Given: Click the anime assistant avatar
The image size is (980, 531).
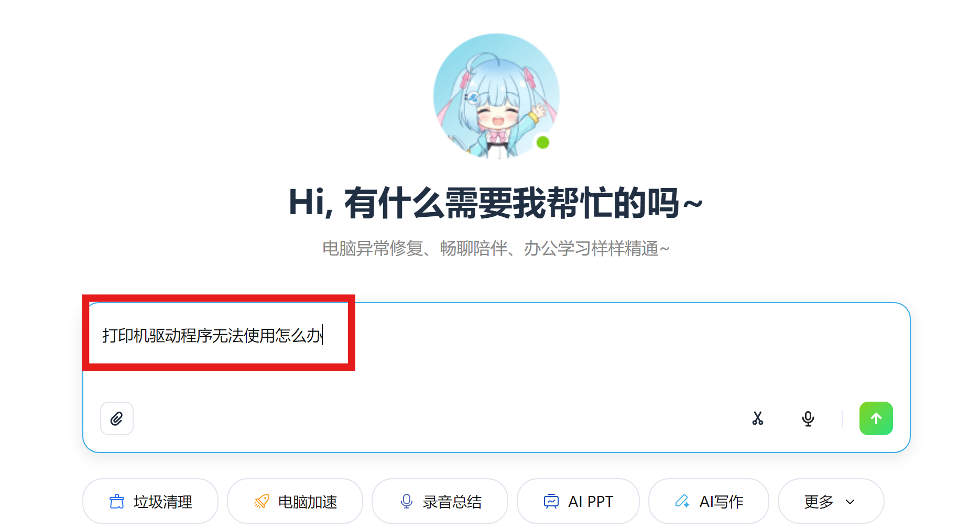Looking at the screenshot, I should 496,96.
